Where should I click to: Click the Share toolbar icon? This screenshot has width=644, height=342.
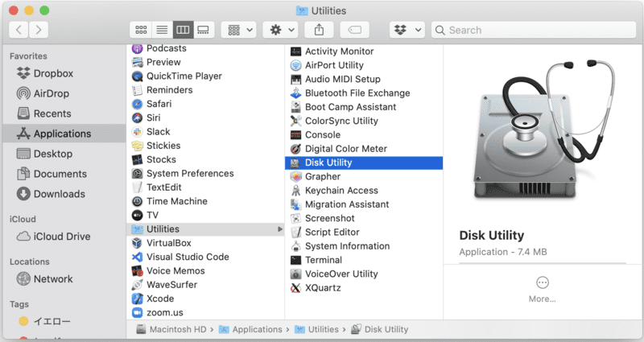(x=320, y=30)
